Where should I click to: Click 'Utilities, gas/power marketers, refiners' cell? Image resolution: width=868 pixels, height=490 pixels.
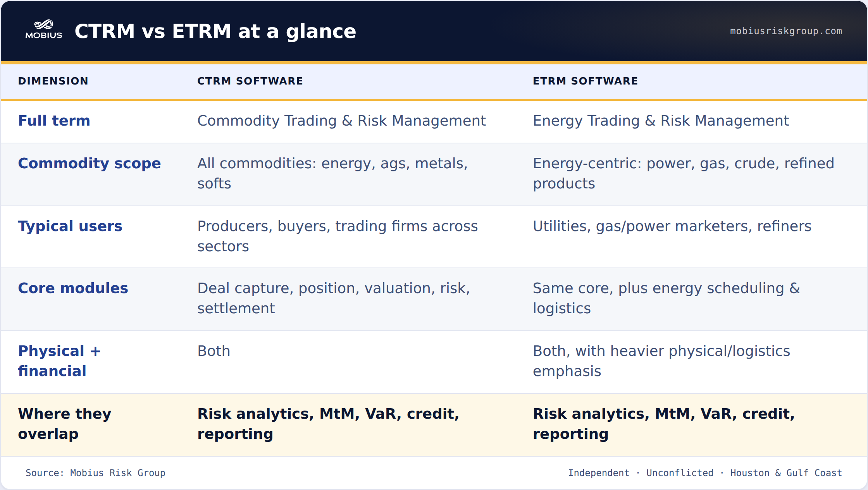(672, 226)
